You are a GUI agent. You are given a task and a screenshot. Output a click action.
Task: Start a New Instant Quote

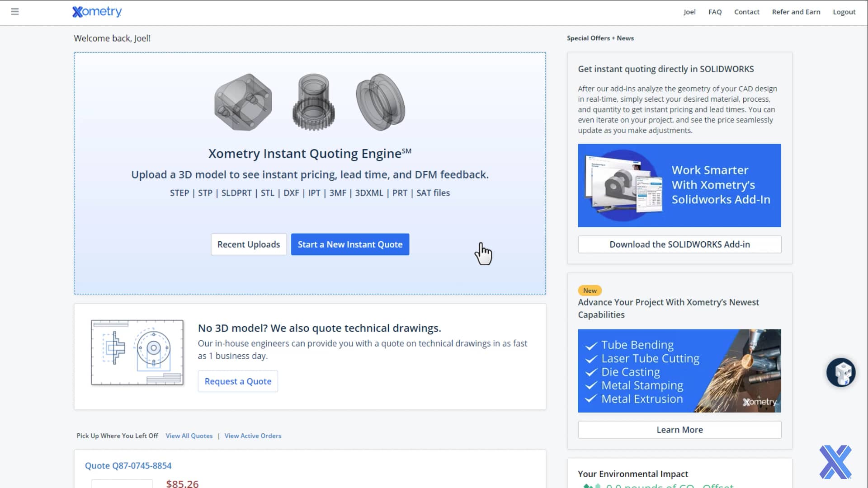tap(350, 244)
